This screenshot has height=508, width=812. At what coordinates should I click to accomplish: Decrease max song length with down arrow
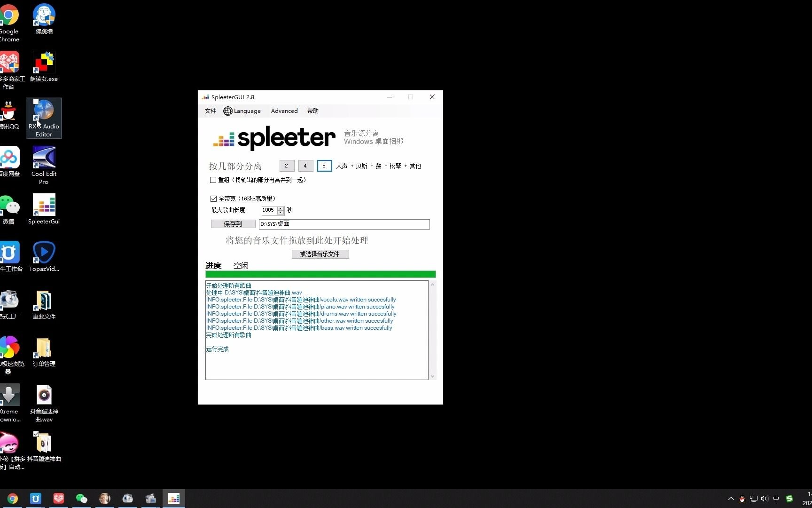click(281, 212)
